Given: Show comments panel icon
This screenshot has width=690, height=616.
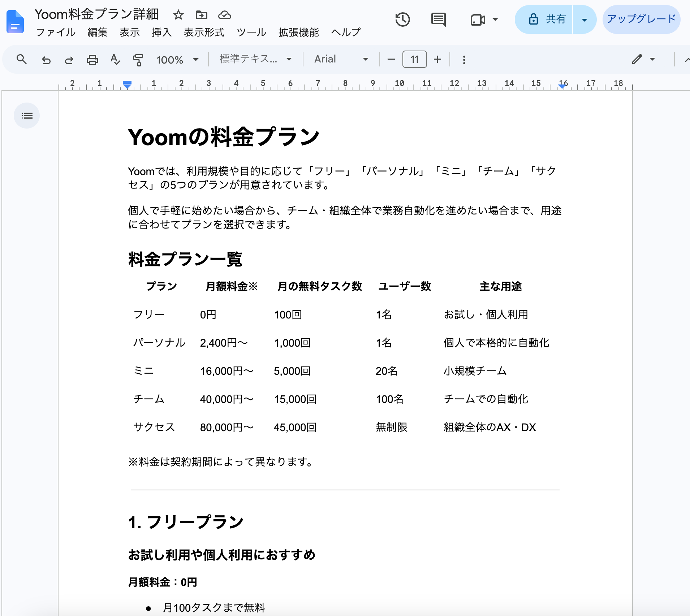Looking at the screenshot, I should (439, 19).
